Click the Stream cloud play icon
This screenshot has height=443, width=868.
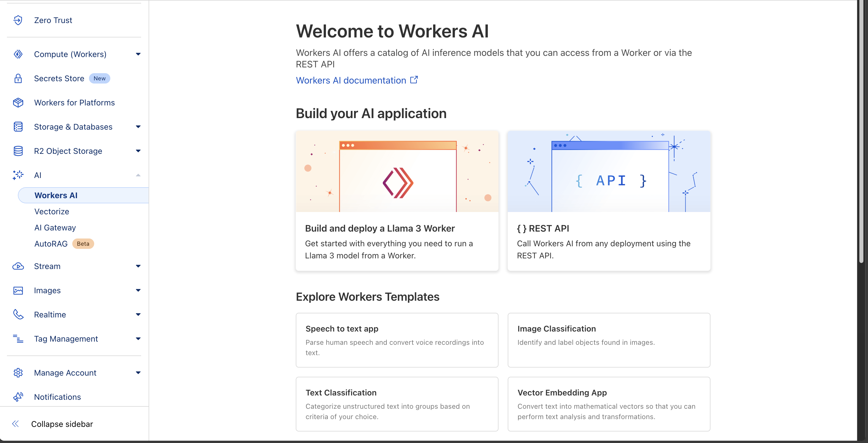pos(18,266)
